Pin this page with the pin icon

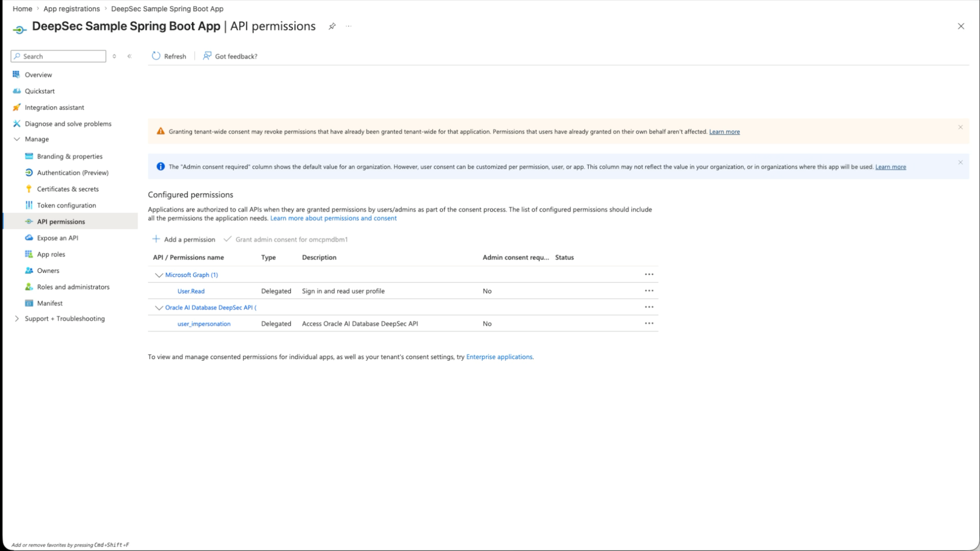pos(332,26)
